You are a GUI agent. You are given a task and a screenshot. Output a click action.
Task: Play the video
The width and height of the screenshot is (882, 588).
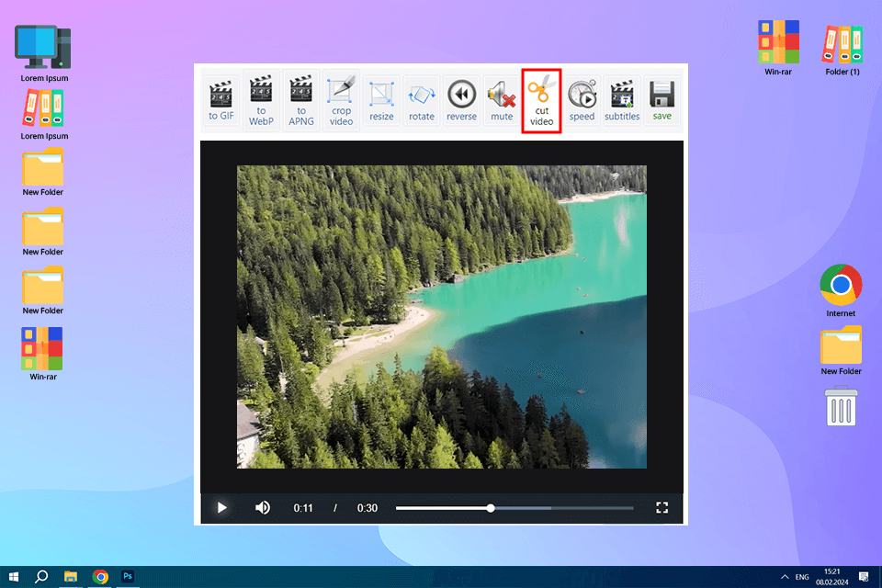pyautogui.click(x=222, y=508)
